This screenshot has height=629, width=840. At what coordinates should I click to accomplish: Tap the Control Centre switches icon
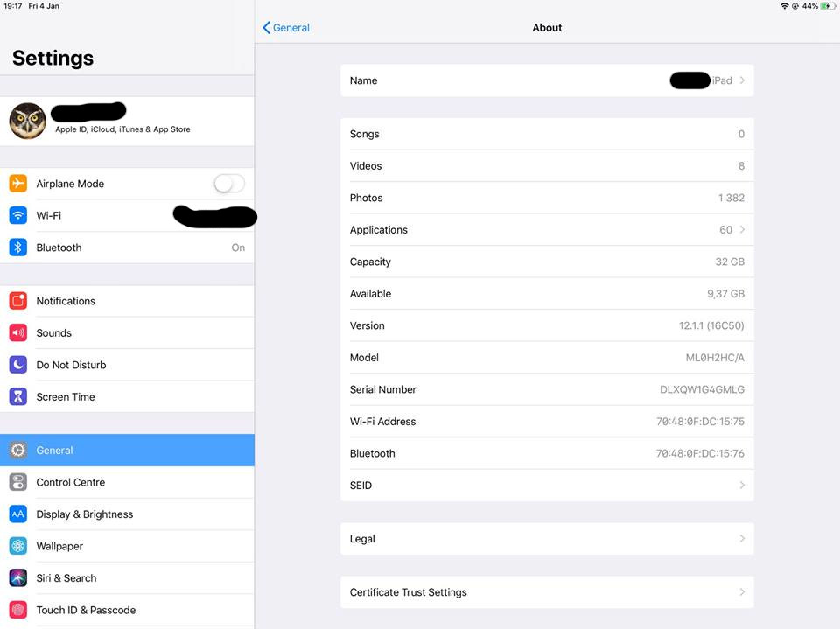17,482
